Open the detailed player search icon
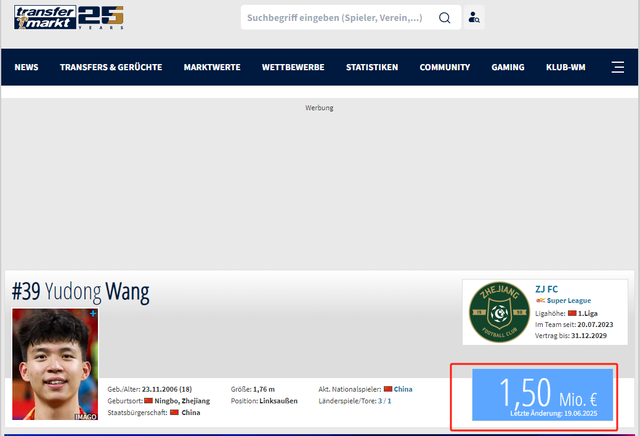The image size is (640, 436). tap(474, 18)
